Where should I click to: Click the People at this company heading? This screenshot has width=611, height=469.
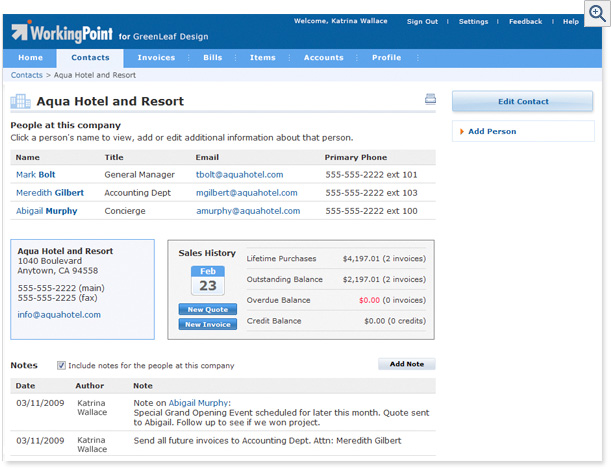click(x=65, y=125)
